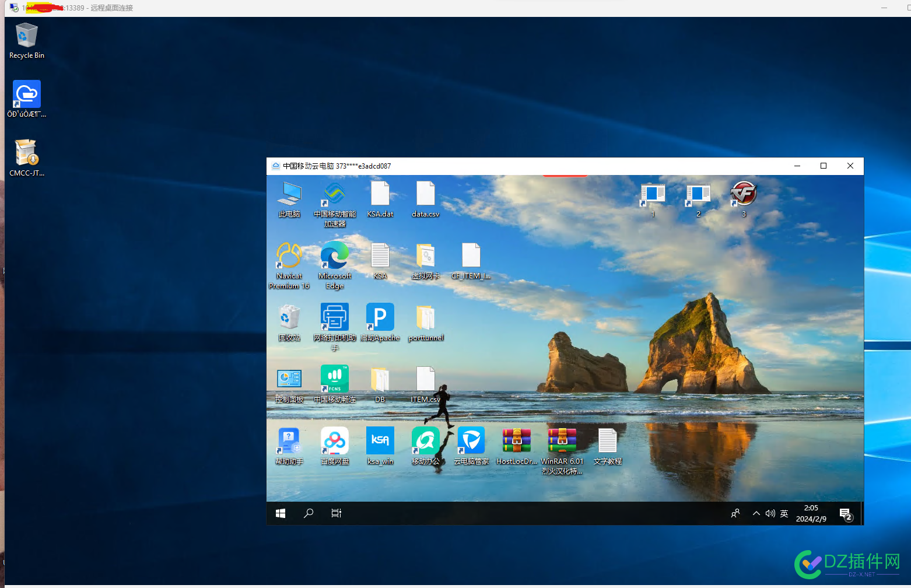Minimize the 远程桌面连接 window
The image size is (911, 588).
tap(884, 8)
